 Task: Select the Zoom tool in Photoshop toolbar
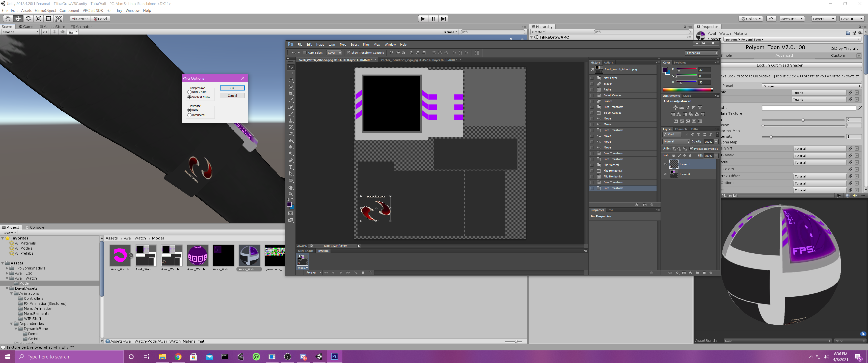pyautogui.click(x=290, y=194)
